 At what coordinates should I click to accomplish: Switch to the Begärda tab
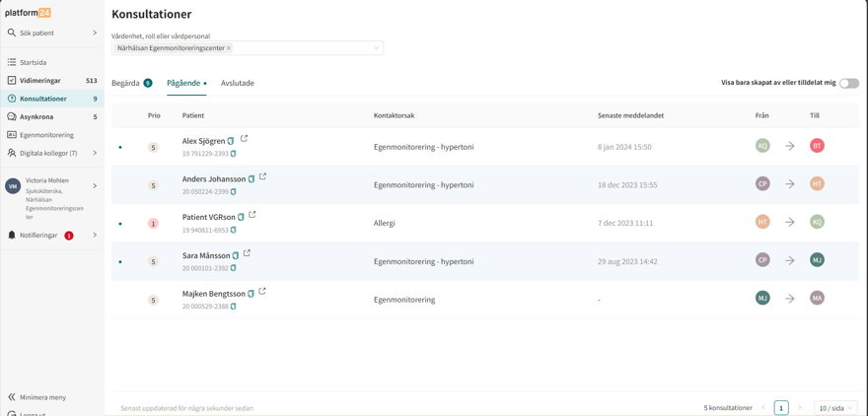pyautogui.click(x=125, y=84)
